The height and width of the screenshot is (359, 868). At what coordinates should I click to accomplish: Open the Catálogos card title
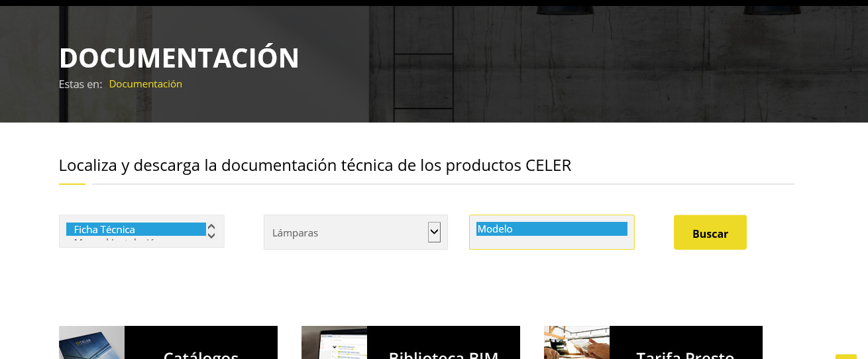coord(201,354)
